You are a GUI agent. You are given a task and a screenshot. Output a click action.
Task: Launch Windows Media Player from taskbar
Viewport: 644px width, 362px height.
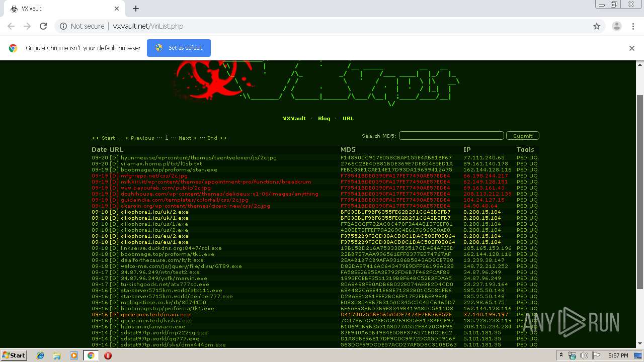(x=74, y=355)
